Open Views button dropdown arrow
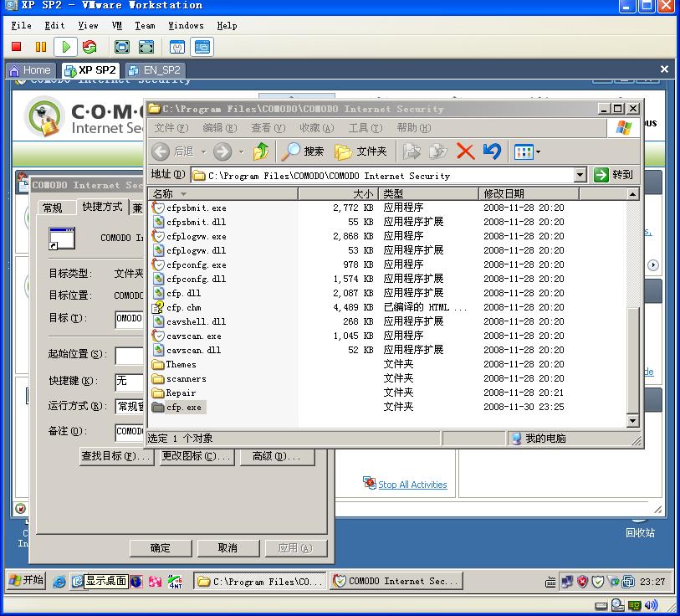The image size is (680, 616). pos(538,152)
